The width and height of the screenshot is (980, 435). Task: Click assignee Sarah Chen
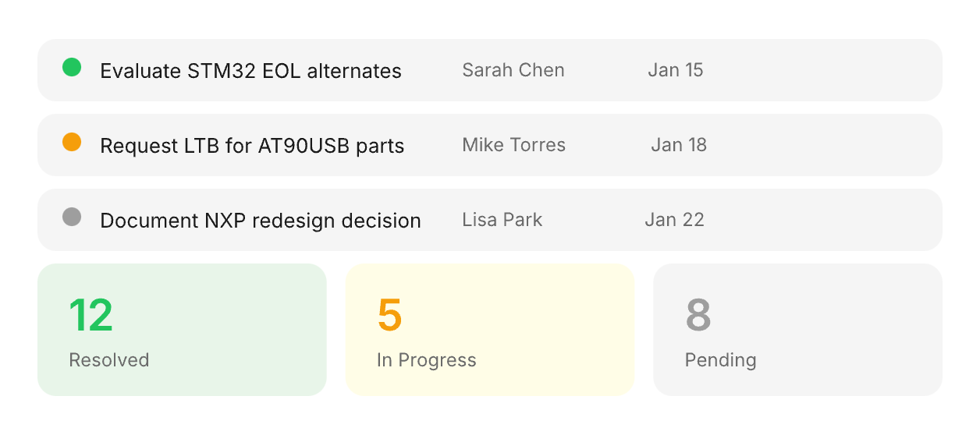click(513, 70)
